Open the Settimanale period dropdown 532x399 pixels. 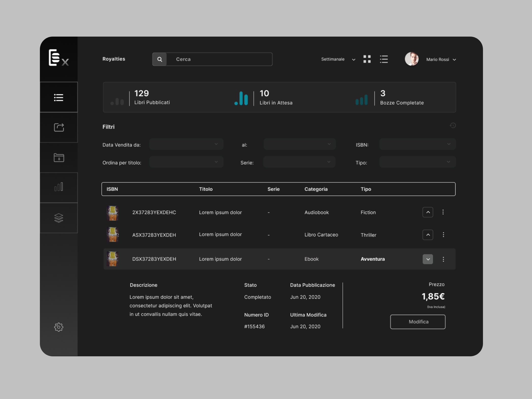tap(338, 59)
